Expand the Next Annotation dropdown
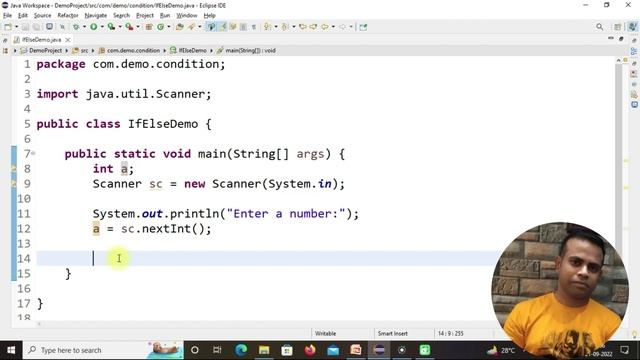 [276, 27]
